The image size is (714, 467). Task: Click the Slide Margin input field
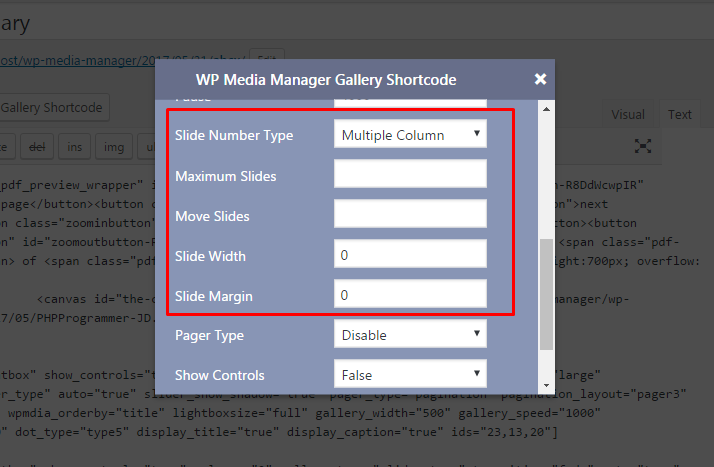(x=410, y=294)
